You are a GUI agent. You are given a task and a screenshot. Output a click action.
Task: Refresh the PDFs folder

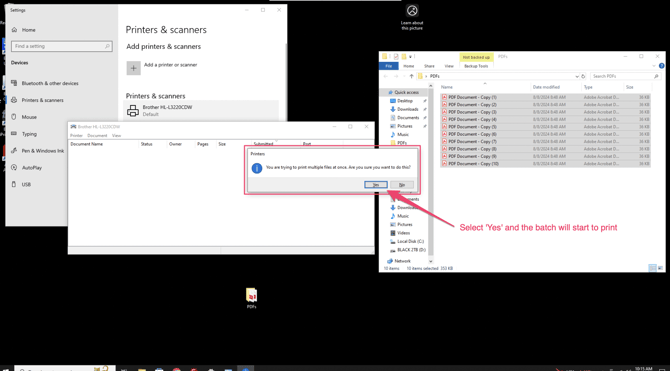[583, 76]
